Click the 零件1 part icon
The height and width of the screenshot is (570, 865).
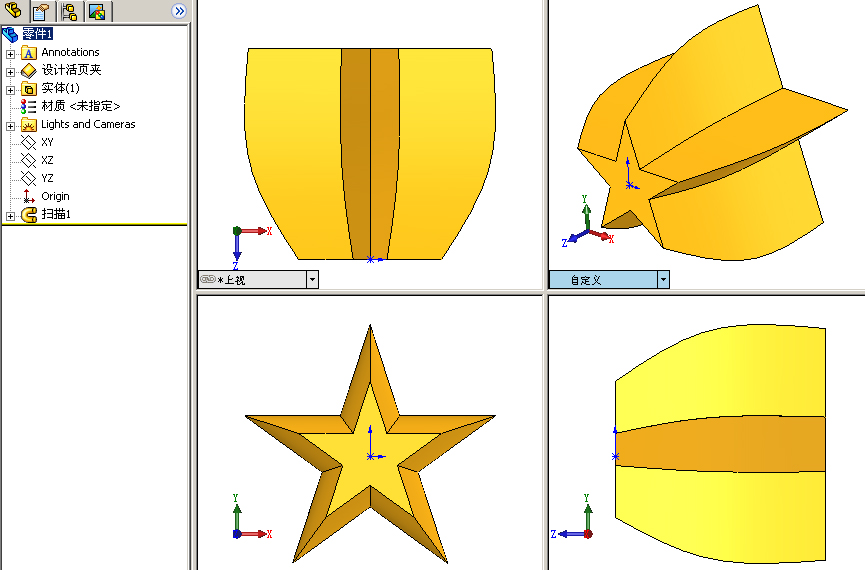[10, 35]
